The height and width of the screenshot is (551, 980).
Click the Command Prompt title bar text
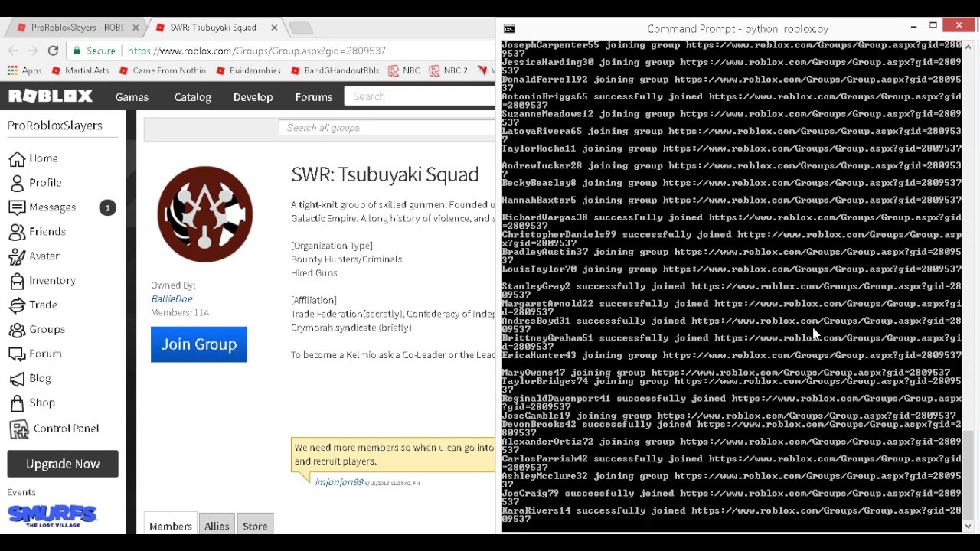(x=738, y=29)
